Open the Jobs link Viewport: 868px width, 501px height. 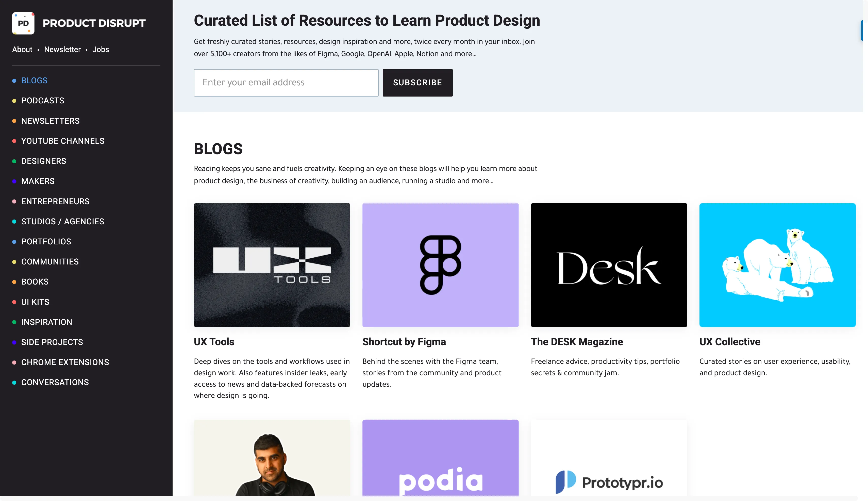click(101, 50)
